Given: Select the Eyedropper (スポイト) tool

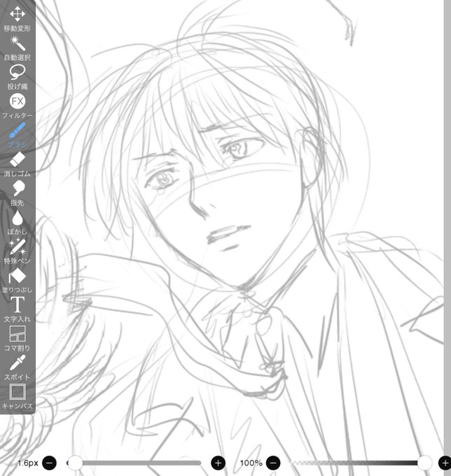Looking at the screenshot, I should [18, 367].
